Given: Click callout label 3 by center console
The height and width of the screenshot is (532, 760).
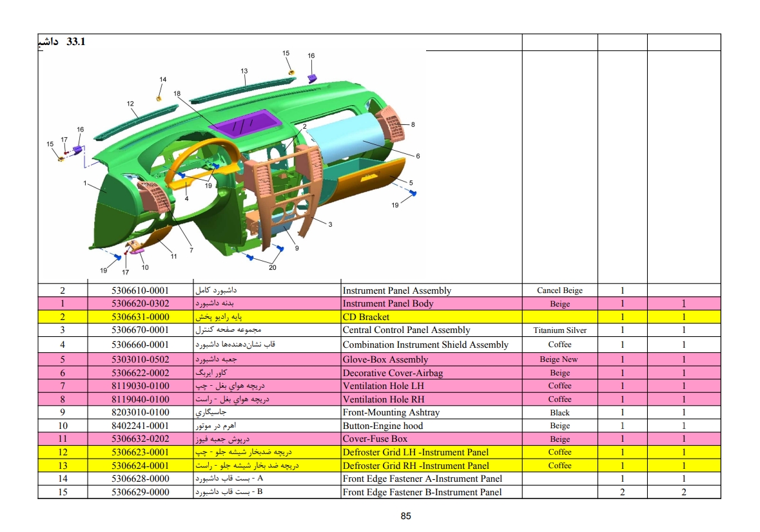Looking at the screenshot, I should pyautogui.click(x=330, y=225).
